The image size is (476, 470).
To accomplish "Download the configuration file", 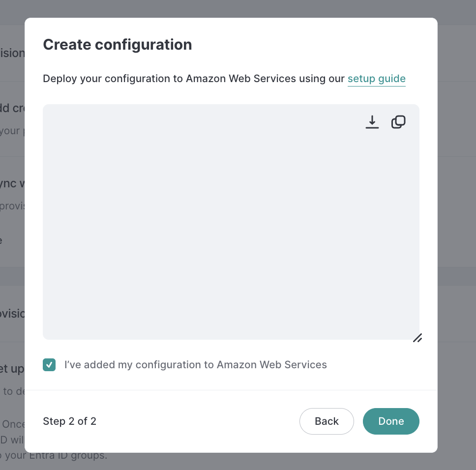I will pyautogui.click(x=372, y=122).
